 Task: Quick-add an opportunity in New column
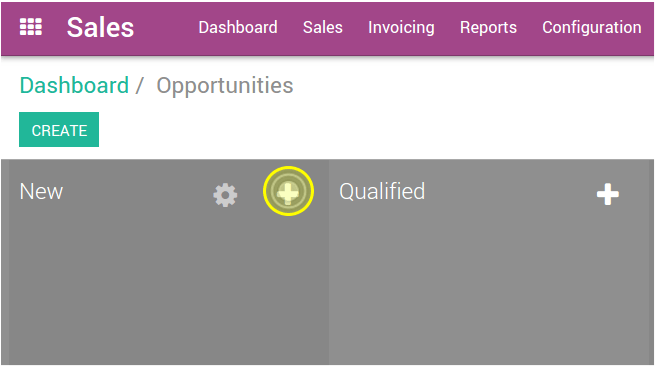click(x=288, y=192)
